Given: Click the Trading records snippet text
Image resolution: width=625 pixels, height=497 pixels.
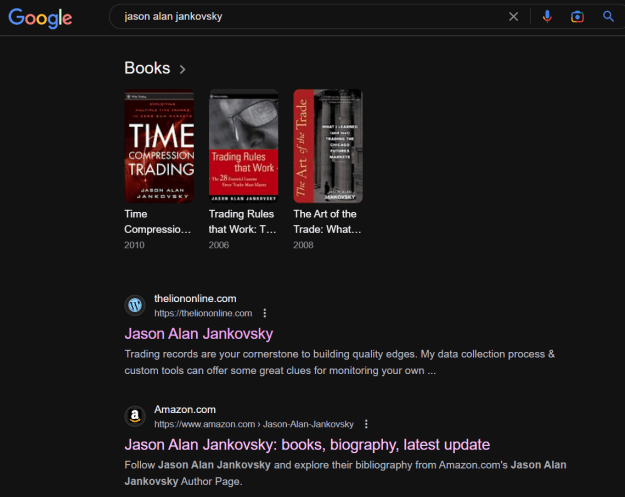Looking at the screenshot, I should point(339,362).
